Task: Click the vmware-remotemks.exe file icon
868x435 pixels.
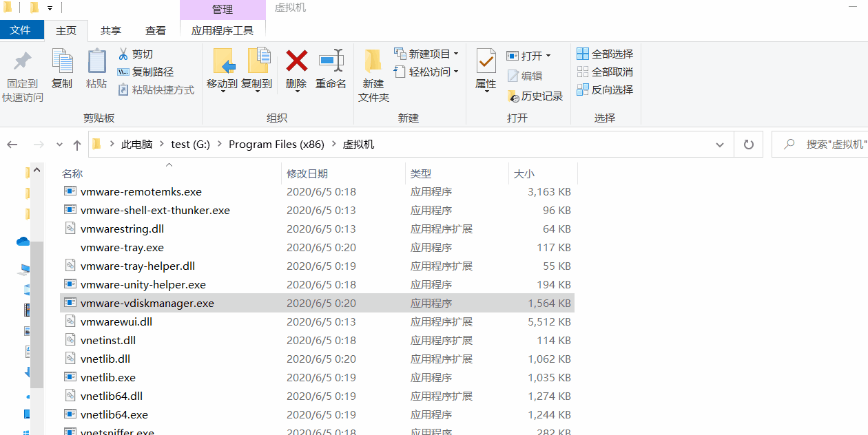Action: (70, 191)
